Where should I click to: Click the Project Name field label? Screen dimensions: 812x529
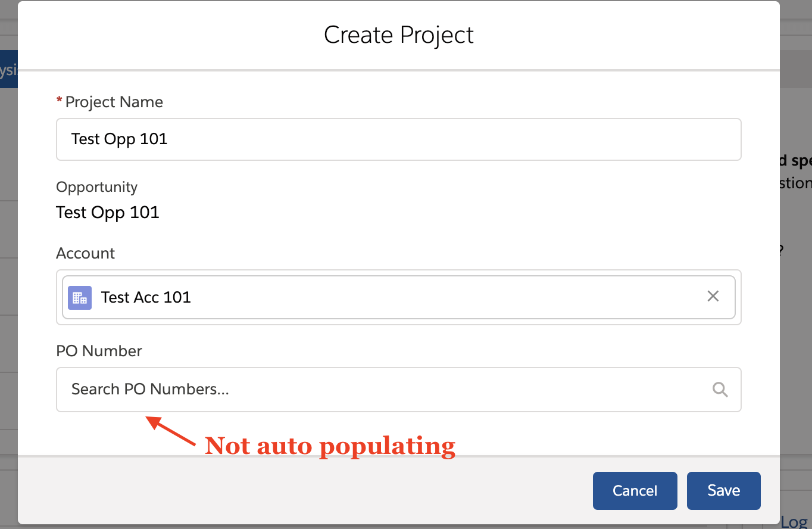114,102
